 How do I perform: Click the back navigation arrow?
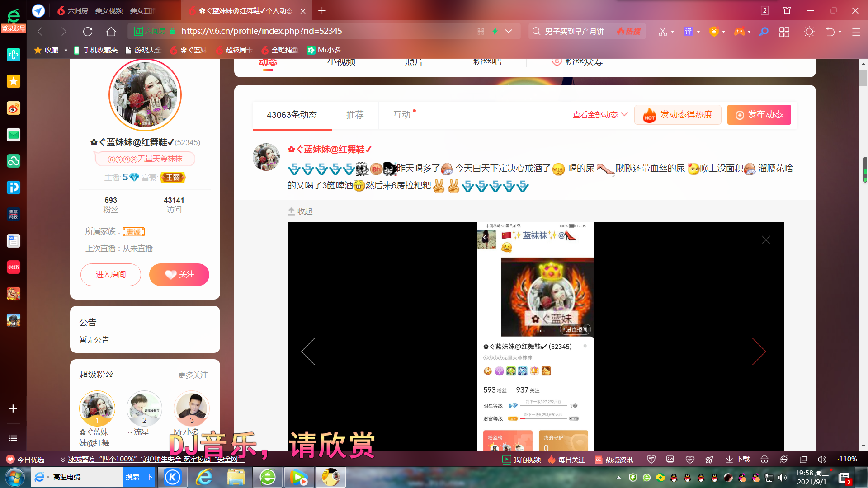pyautogui.click(x=40, y=31)
